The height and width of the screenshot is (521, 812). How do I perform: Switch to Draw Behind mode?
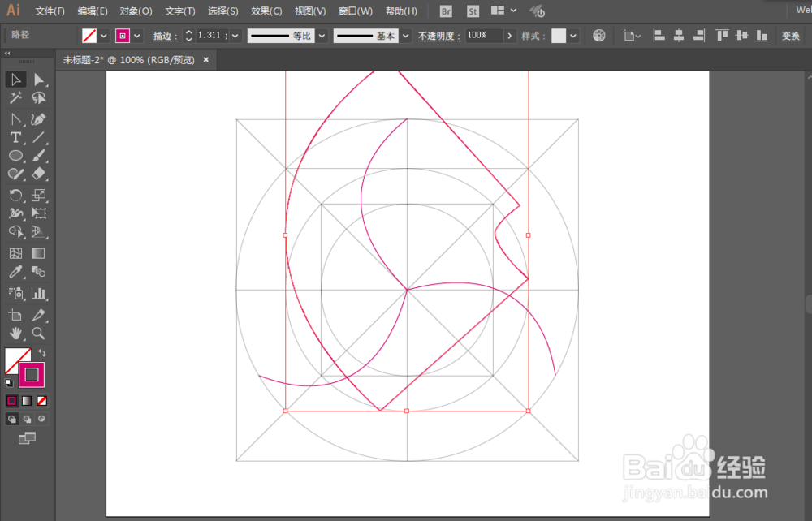click(x=27, y=419)
